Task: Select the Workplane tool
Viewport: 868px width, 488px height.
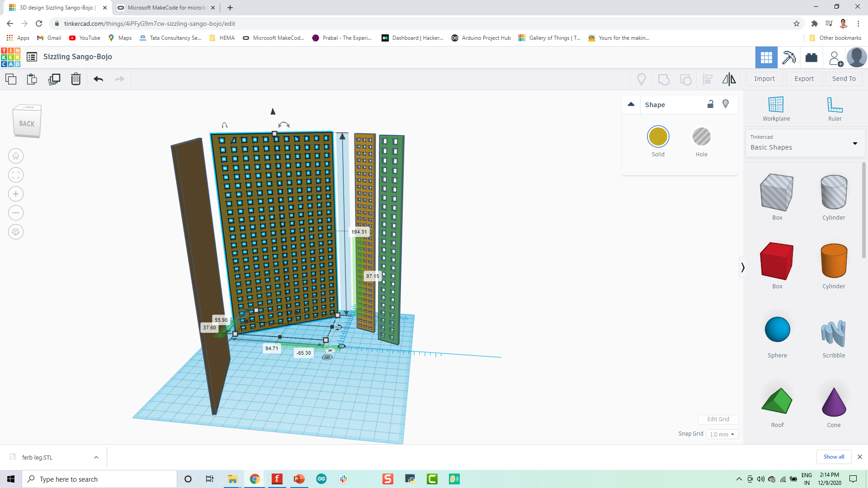Action: [x=776, y=108]
